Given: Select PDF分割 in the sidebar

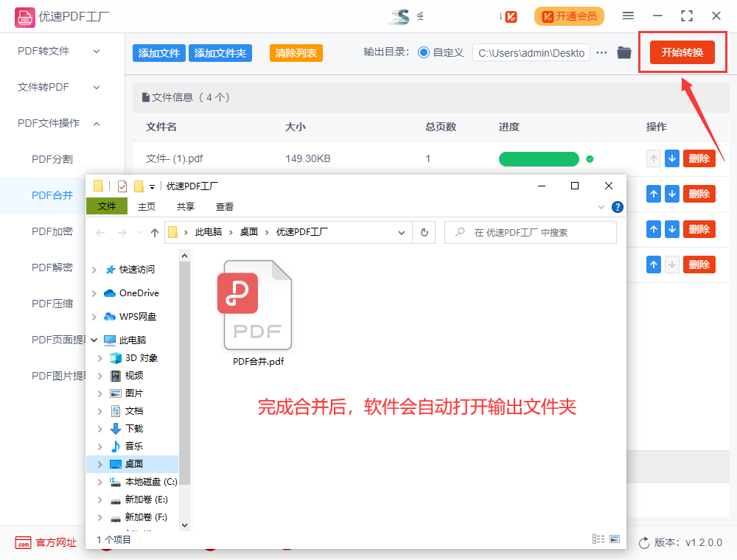Looking at the screenshot, I should click(52, 159).
